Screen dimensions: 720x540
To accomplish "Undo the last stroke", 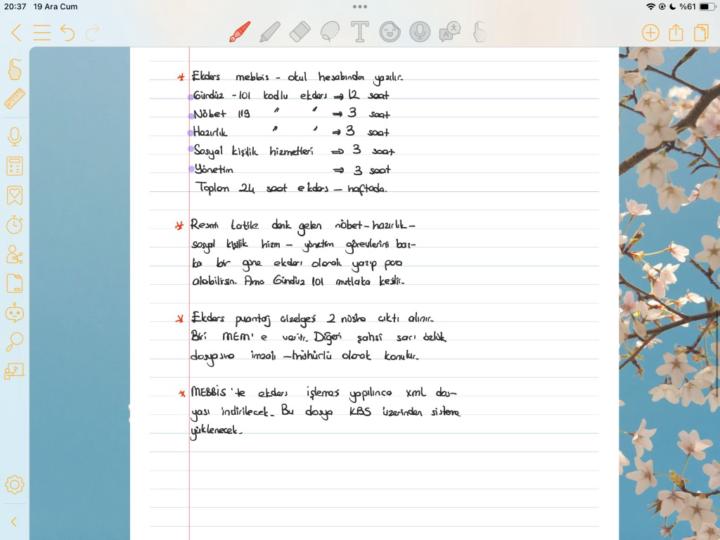I will tap(67, 33).
